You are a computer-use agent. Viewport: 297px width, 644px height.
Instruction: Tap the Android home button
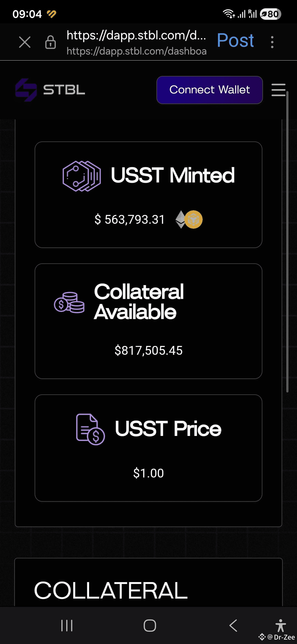pyautogui.click(x=150, y=626)
